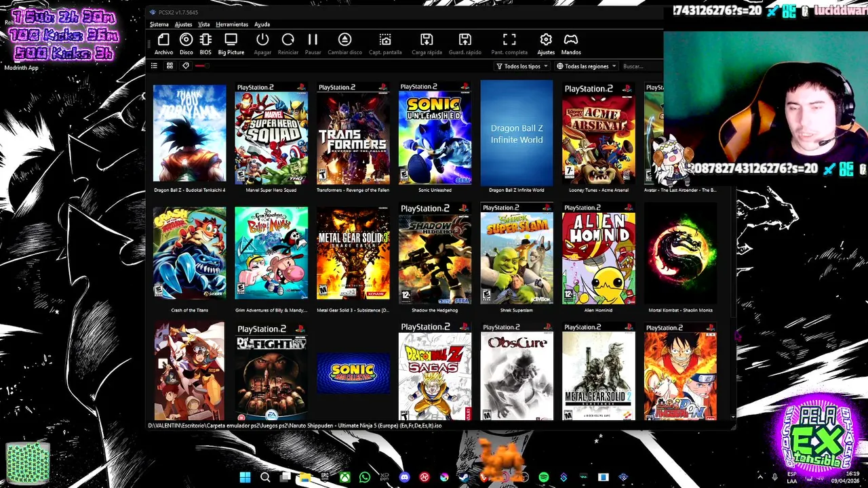Click the Apagar power icon
The width and height of the screenshot is (868, 488).
[262, 44]
